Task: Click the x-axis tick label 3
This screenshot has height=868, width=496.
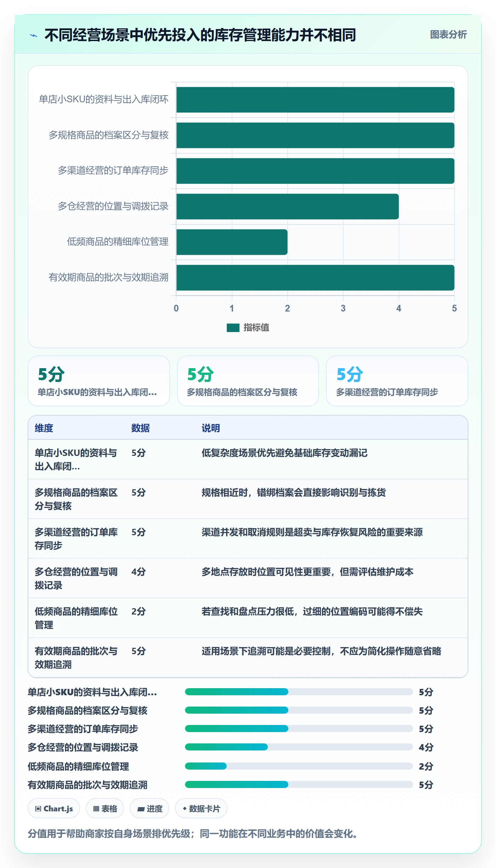Action: 343,308
